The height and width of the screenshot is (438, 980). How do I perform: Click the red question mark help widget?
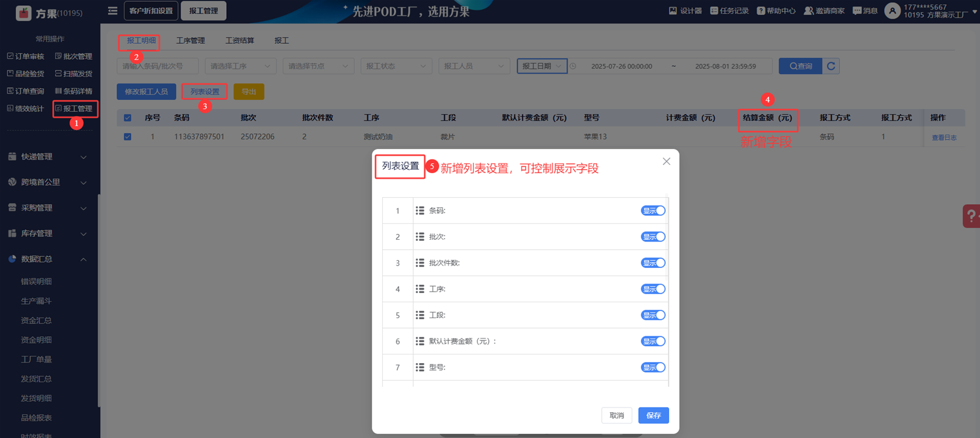click(971, 216)
